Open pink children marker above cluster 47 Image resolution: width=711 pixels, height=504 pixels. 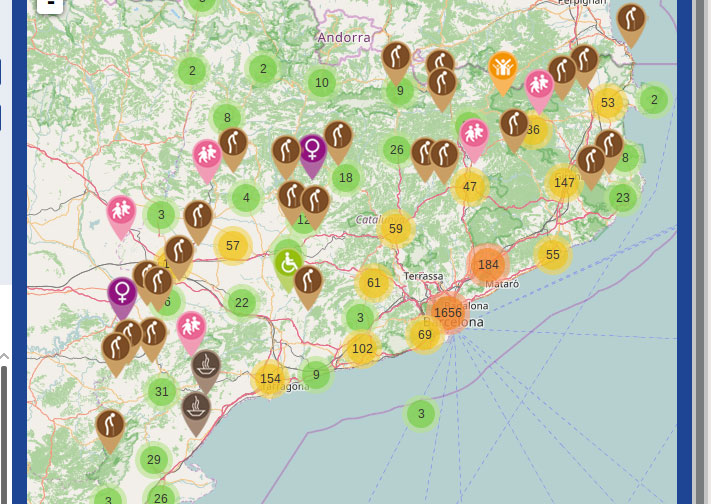coord(473,135)
